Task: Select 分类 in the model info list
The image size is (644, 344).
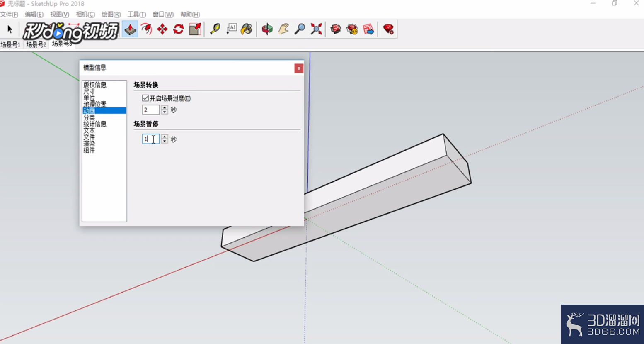Action: (89, 117)
